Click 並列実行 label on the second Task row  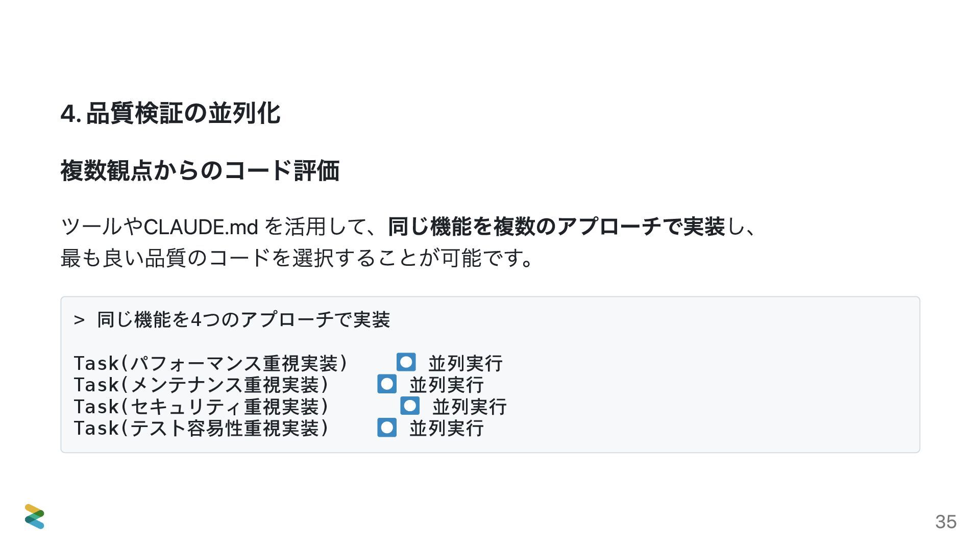(447, 385)
